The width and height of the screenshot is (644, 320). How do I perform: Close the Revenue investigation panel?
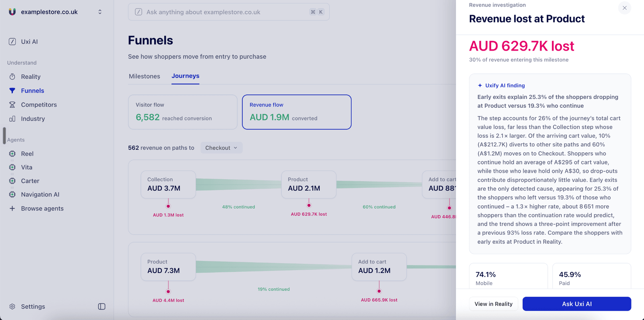624,8
